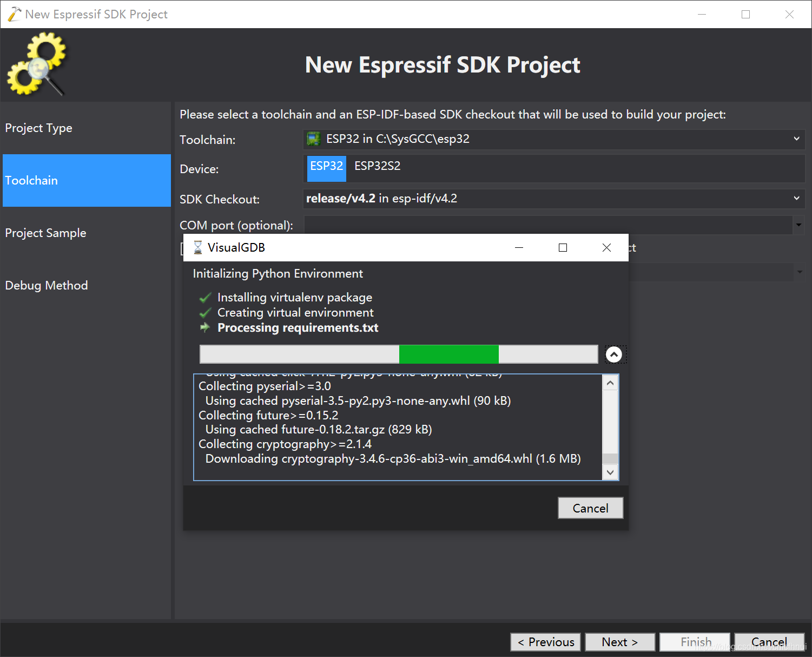812x657 pixels.
Task: Cancel the Python environment initialization
Action: click(590, 508)
